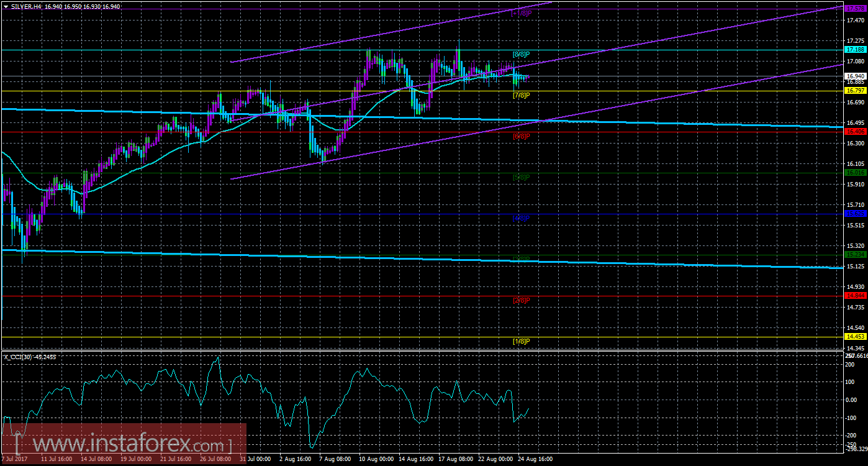Click the 22 Aug 00:00 time label

[495, 459]
